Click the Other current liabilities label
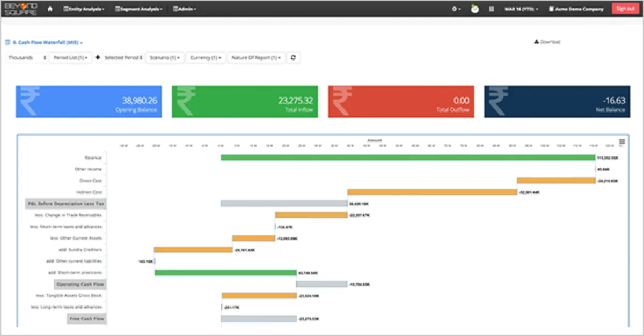The image size is (644, 336). point(74,261)
